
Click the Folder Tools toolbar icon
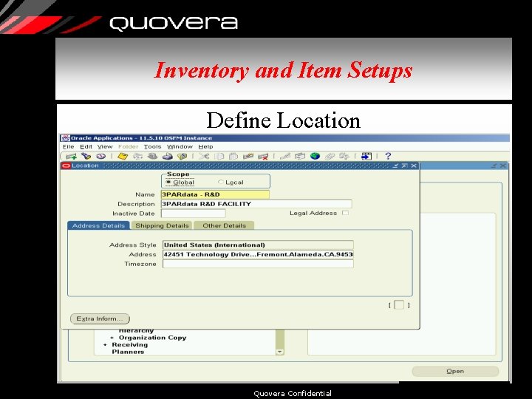(x=344, y=156)
